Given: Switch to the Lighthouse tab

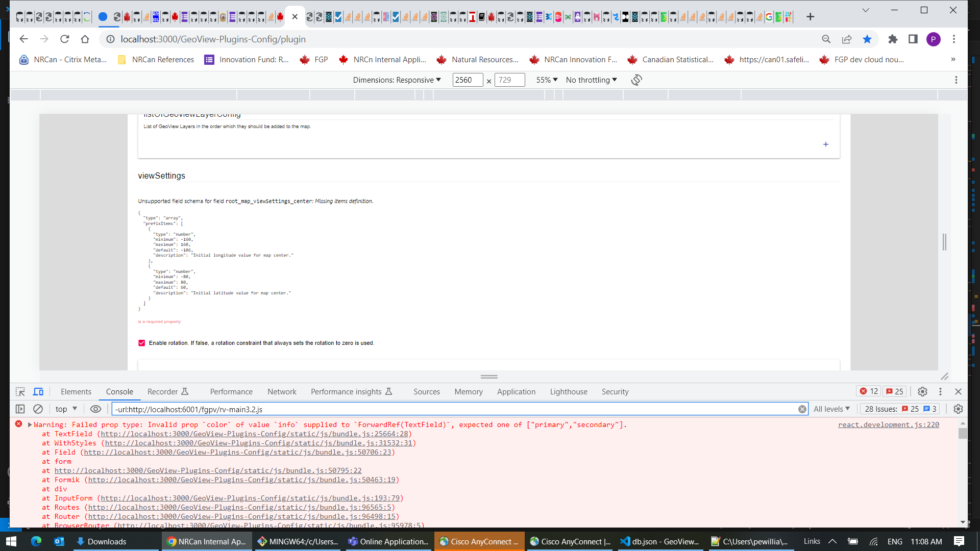Looking at the screenshot, I should pyautogui.click(x=568, y=391).
